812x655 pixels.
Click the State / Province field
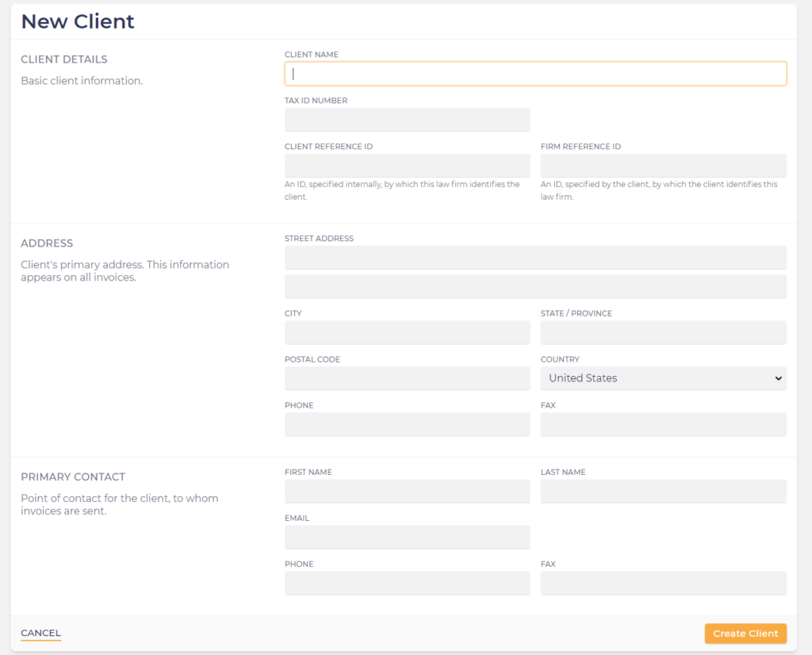[x=664, y=332]
